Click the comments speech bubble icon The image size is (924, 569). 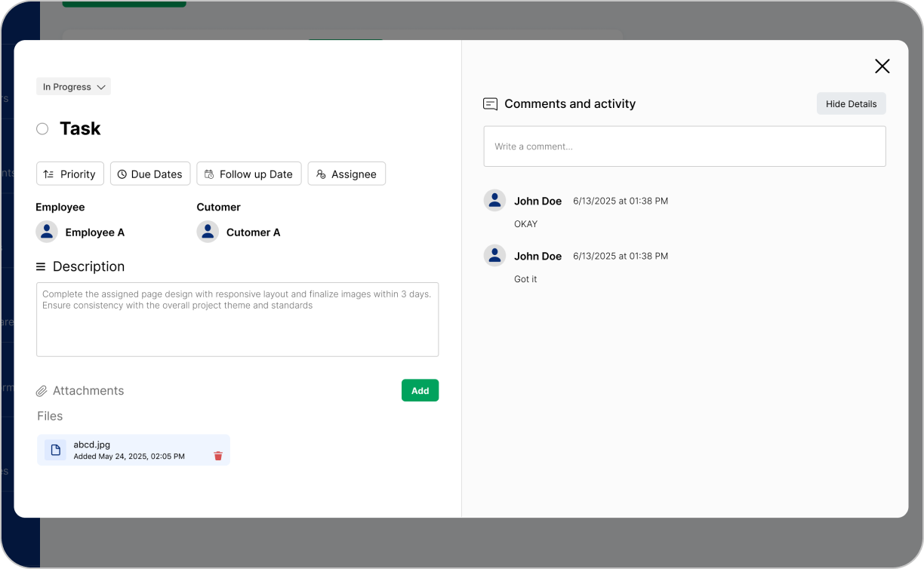pos(490,104)
